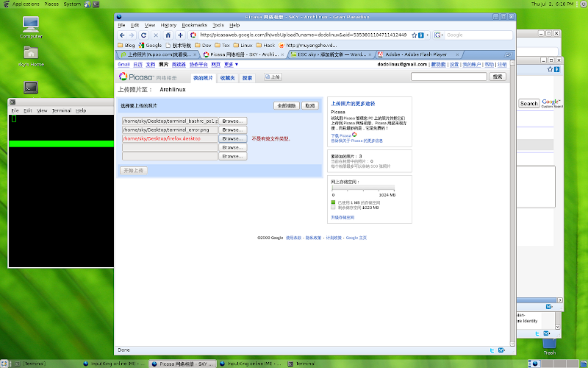The height and width of the screenshot is (368, 588).
Task: Click the new tab plus icon
Action: (x=180, y=35)
